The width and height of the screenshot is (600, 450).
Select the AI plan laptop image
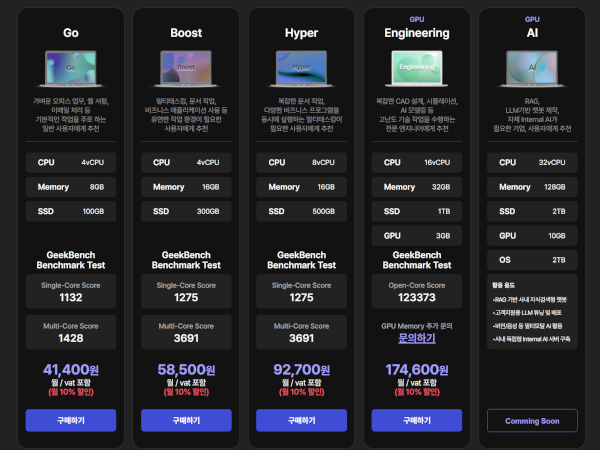(531, 68)
